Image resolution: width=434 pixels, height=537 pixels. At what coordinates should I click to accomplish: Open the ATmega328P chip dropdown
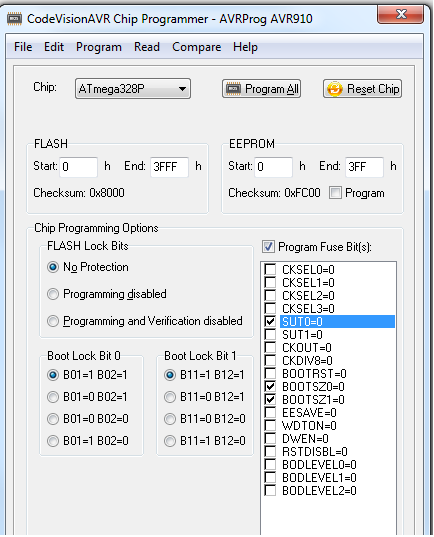coord(133,89)
